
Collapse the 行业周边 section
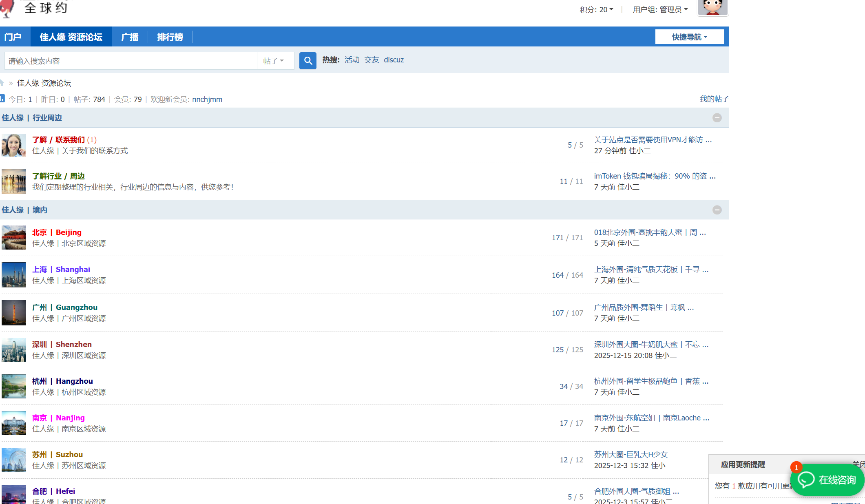(717, 118)
